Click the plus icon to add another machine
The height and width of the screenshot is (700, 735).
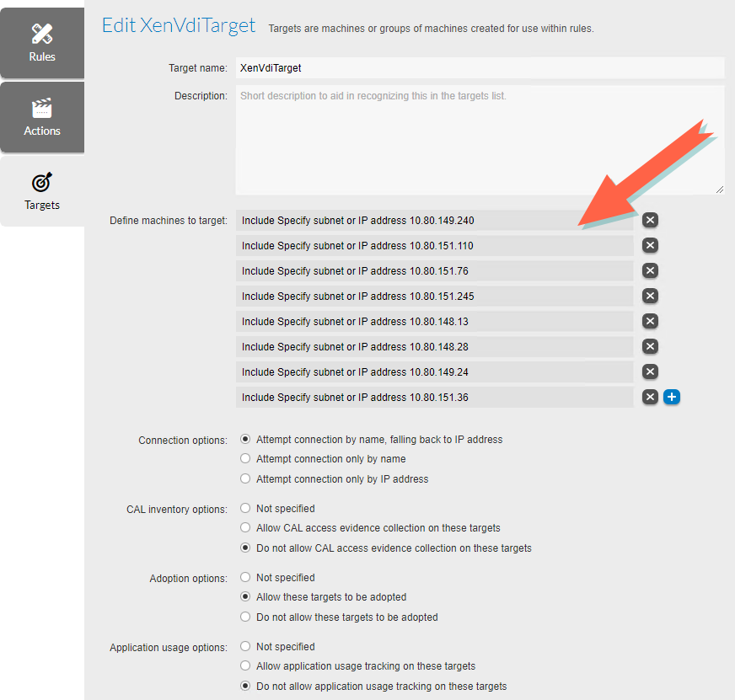click(x=672, y=396)
